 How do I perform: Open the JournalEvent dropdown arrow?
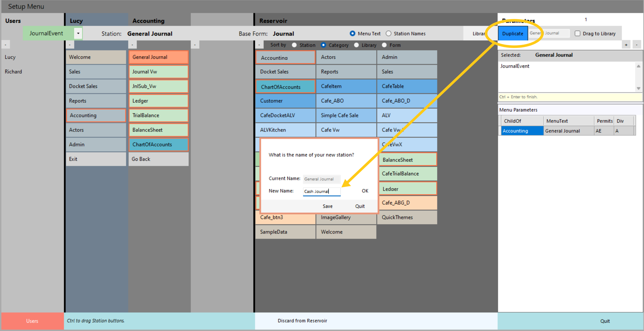[78, 33]
